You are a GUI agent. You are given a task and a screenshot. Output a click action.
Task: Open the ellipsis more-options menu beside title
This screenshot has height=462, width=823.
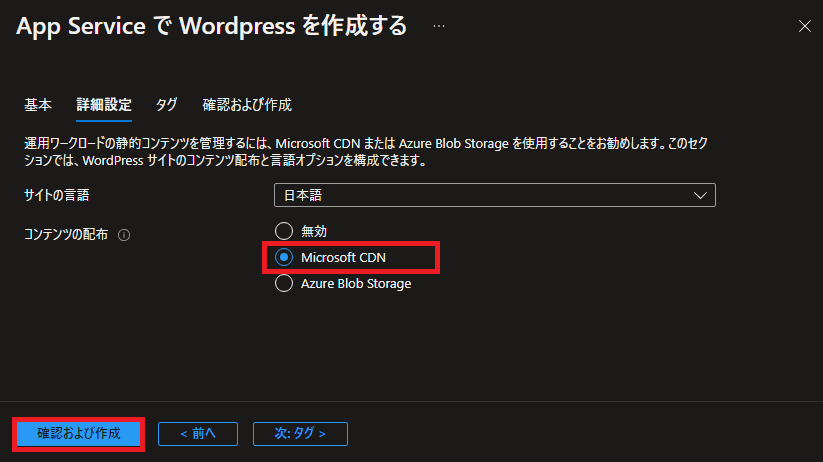pyautogui.click(x=439, y=26)
